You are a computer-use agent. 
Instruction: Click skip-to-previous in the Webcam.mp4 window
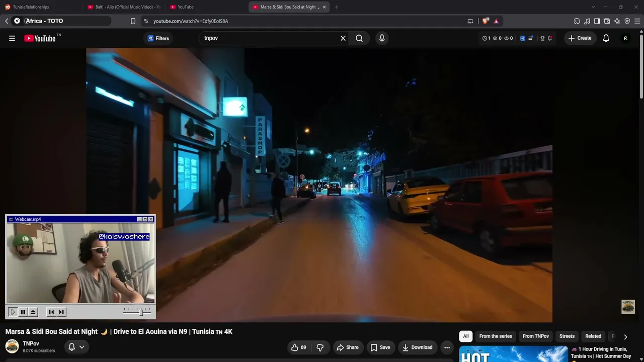point(51,312)
